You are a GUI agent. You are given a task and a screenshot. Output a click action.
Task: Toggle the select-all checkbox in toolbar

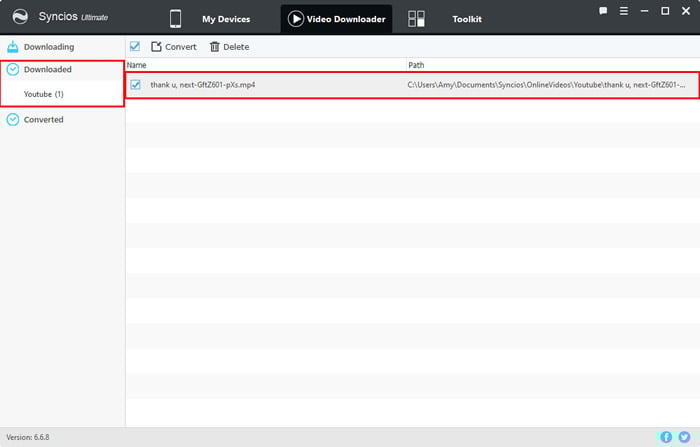[x=135, y=46]
